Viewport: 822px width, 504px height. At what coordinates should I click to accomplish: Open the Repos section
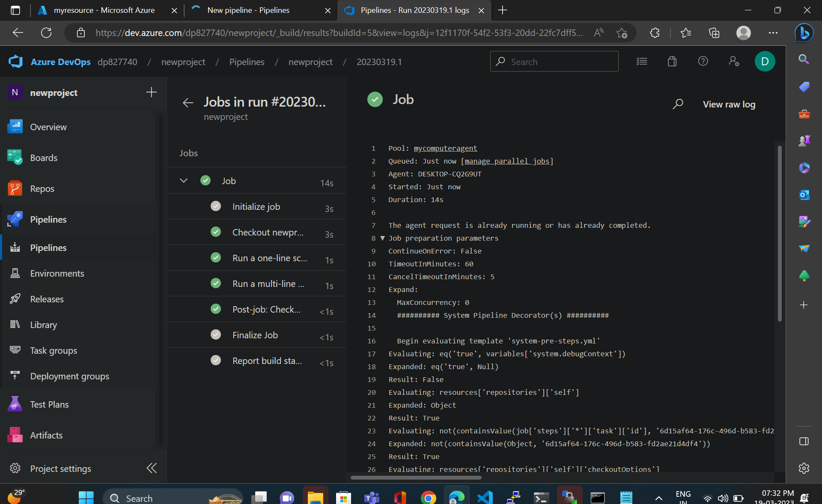[x=42, y=188]
